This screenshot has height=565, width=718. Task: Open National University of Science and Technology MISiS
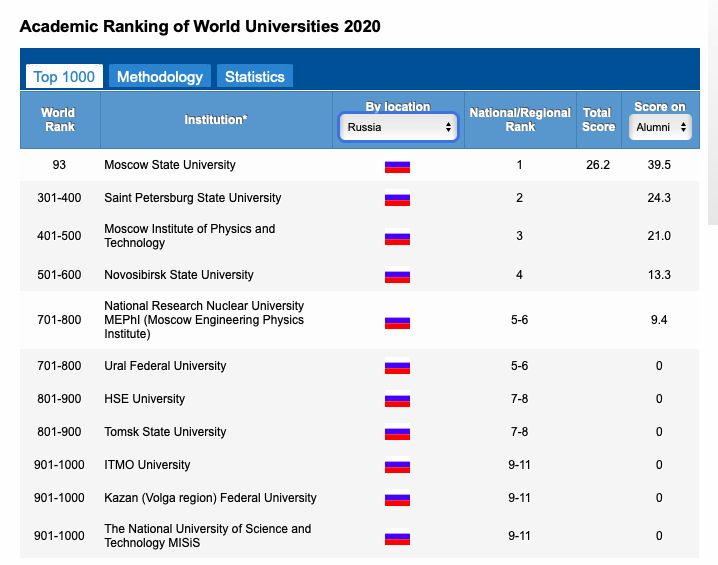(208, 536)
